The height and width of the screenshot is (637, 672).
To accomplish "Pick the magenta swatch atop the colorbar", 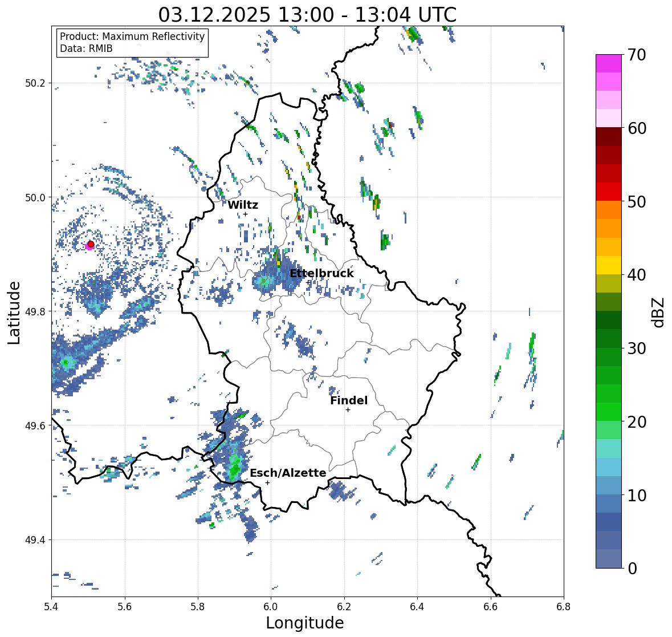I will click(x=609, y=63).
